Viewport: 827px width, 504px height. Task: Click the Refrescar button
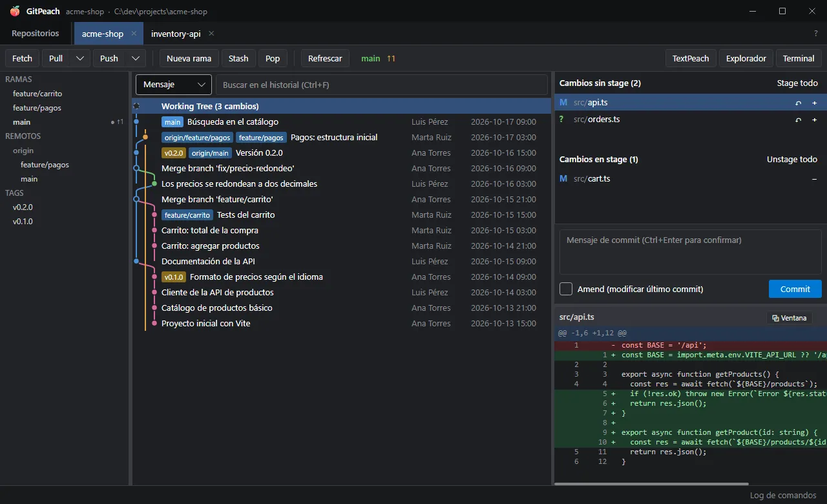pyautogui.click(x=325, y=58)
